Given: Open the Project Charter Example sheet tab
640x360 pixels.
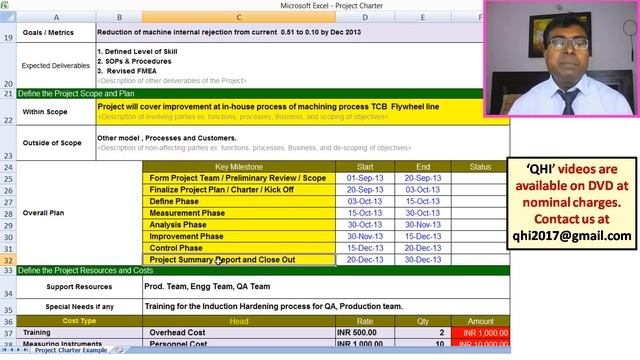Looking at the screenshot, I should click(x=71, y=350).
